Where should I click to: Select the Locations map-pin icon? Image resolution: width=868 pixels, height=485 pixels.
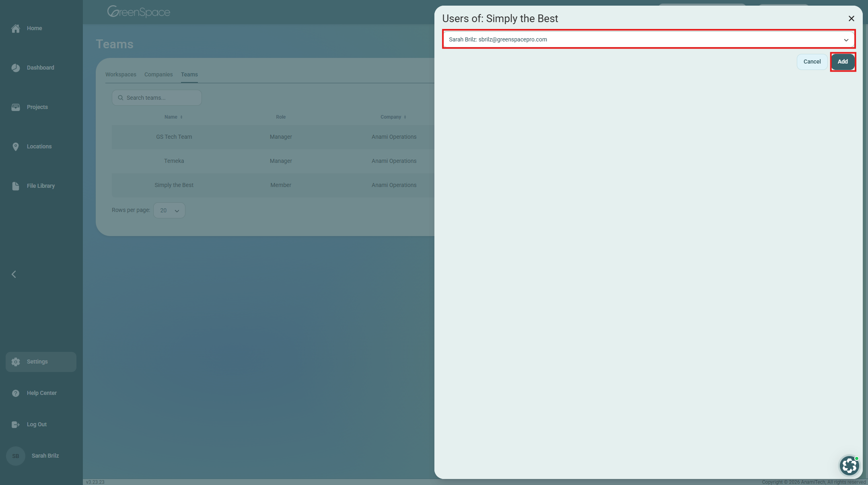[x=16, y=147]
